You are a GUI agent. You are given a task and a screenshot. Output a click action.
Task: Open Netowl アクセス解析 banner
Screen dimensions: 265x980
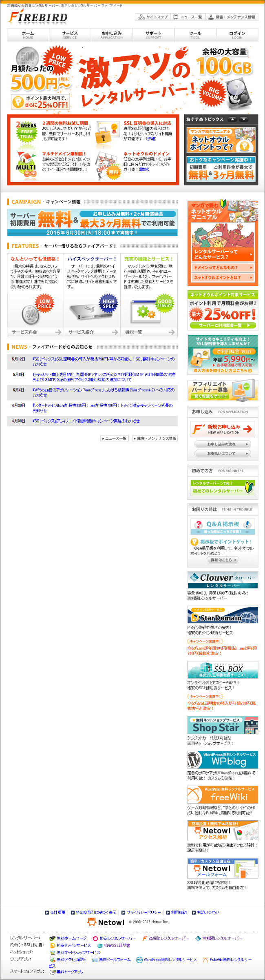pyautogui.click(x=223, y=832)
